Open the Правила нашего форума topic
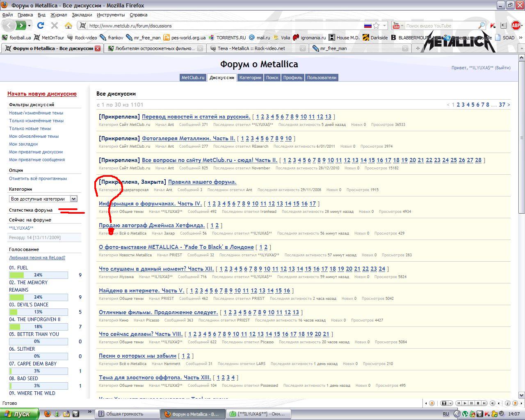 click(x=202, y=182)
